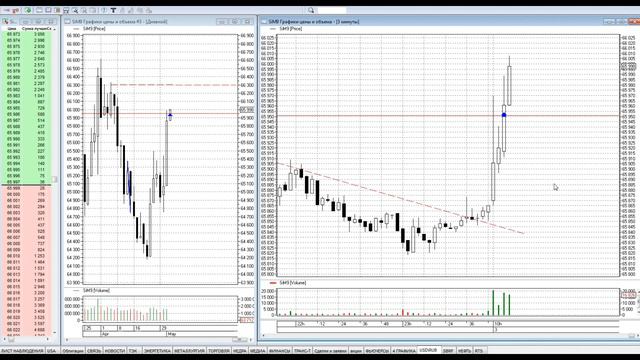Click the daily chart horizontal scrollbar right end
Screen dimensions: 640x360
pyautogui.click(x=251, y=340)
